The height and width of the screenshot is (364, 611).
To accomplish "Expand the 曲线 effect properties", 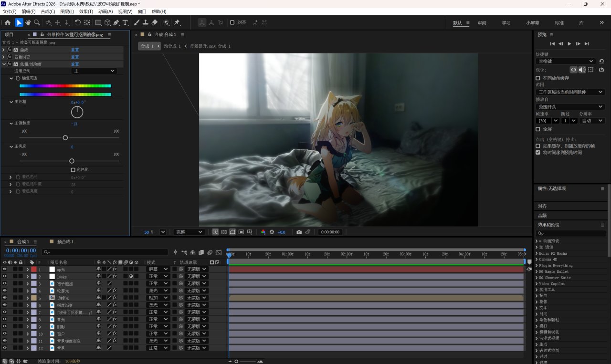I will tap(4, 50).
